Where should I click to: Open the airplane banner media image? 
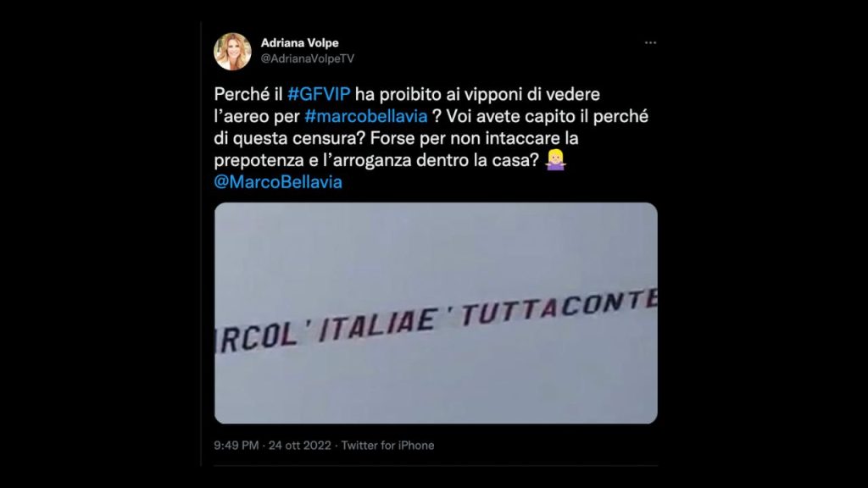tap(436, 313)
